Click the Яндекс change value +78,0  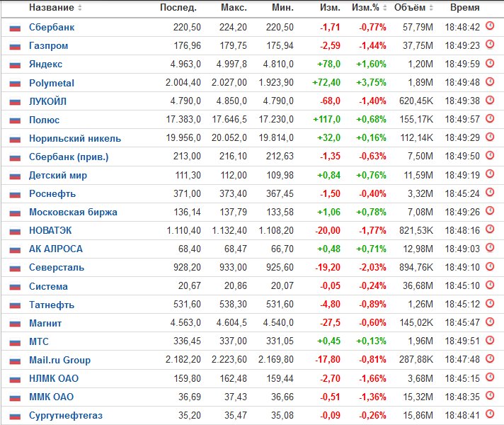(328, 64)
